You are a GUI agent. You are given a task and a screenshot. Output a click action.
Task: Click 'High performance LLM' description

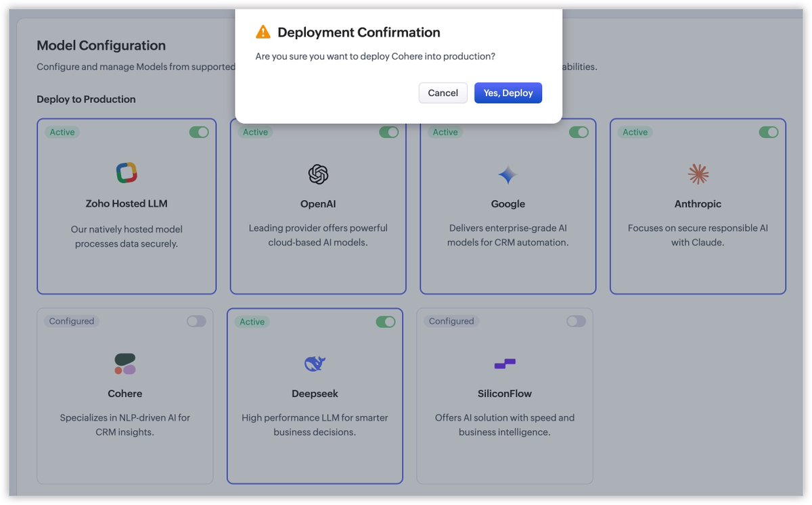coord(315,425)
